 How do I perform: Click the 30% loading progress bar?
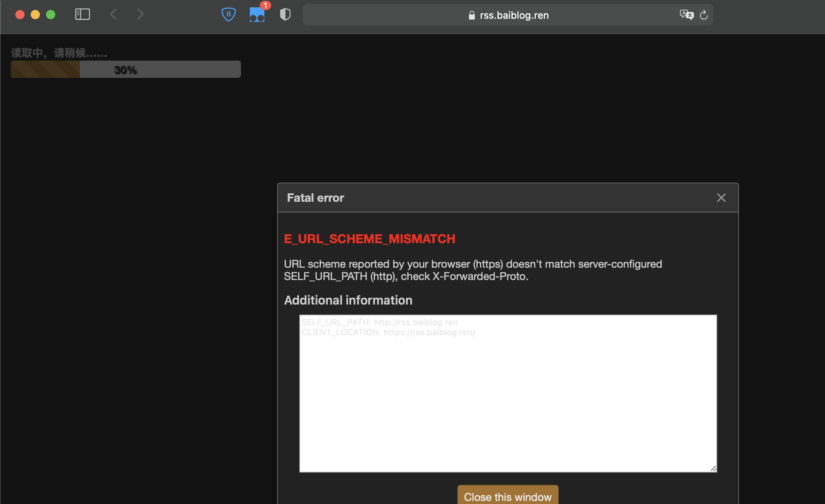126,69
